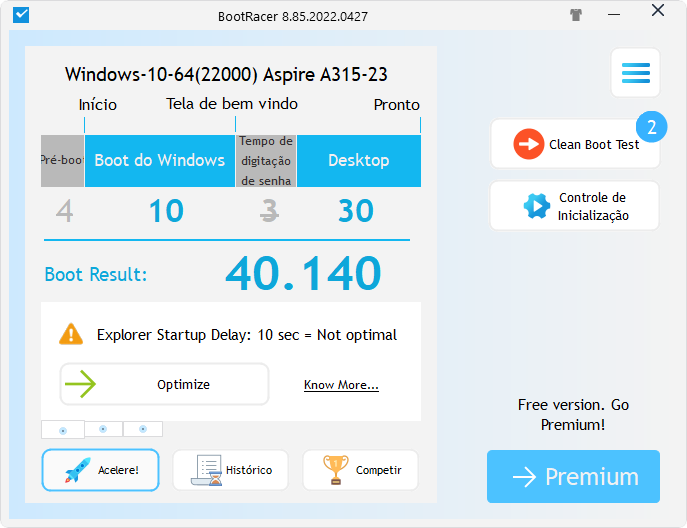Viewport: 687px width, 528px height.
Task: Open the Histórico button
Action: pos(230,470)
